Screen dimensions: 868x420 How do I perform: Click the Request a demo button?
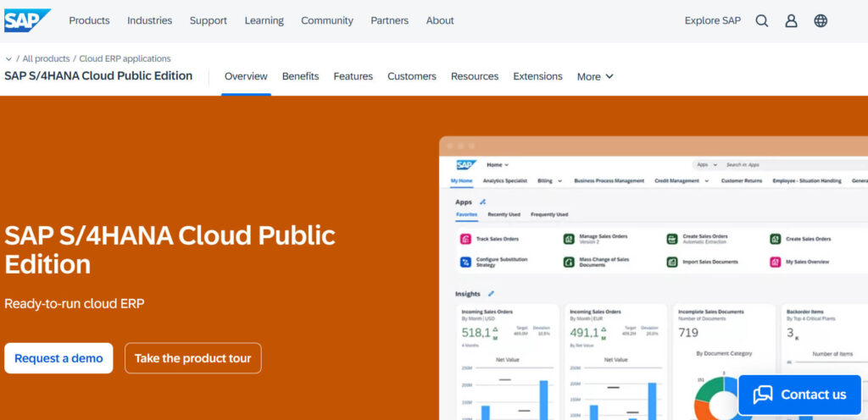[x=58, y=358]
